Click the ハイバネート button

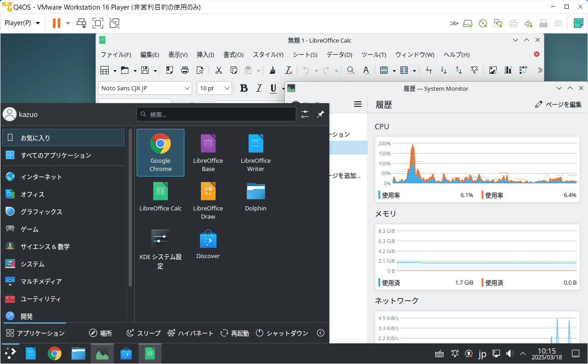[x=190, y=333]
